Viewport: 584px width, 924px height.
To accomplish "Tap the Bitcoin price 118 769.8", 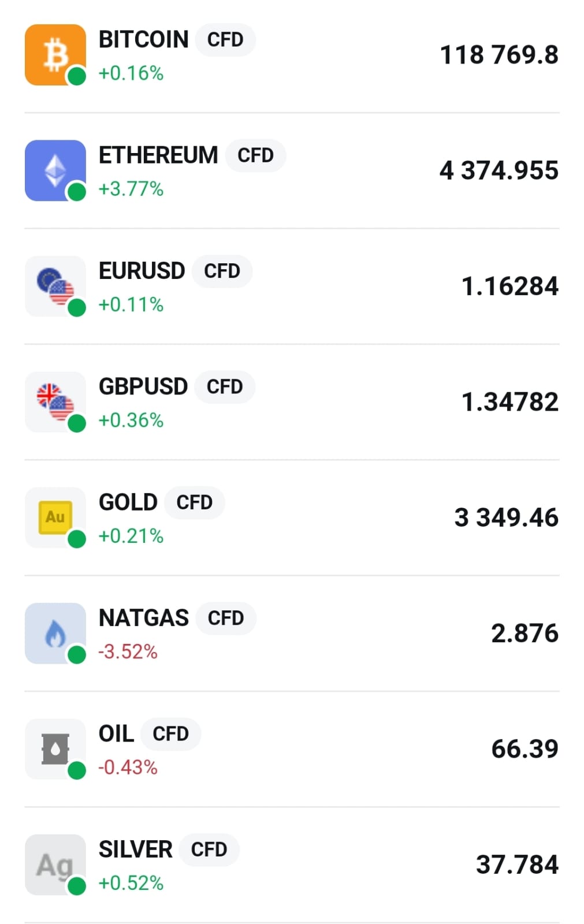I will click(499, 55).
